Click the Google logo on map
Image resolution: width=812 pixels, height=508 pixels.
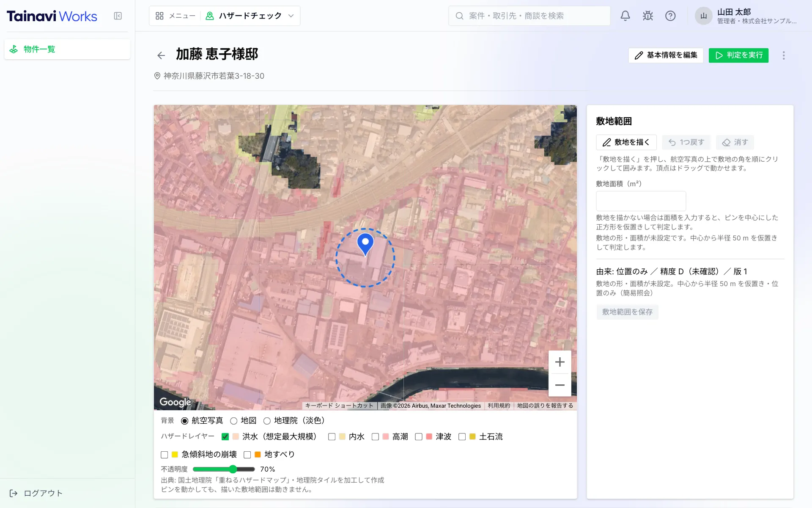[x=175, y=402]
